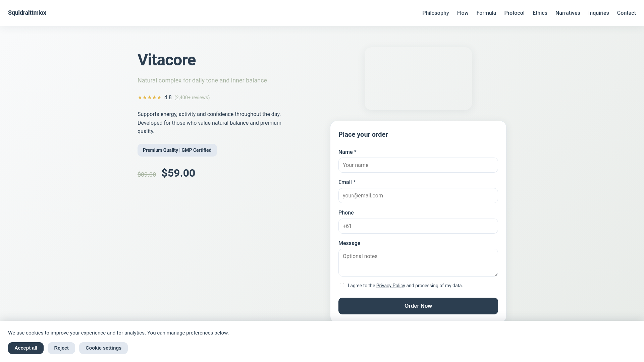This screenshot has width=644, height=362.
Task: Click the product image placeholder
Action: click(x=418, y=78)
